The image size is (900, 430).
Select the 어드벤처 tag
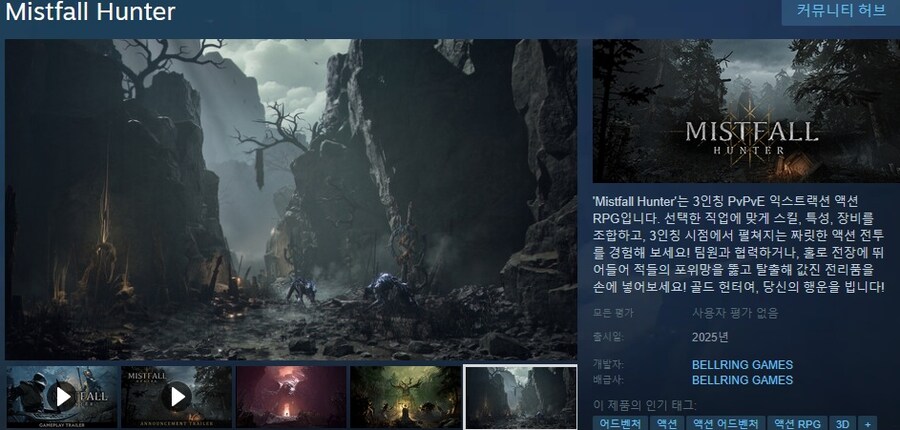pos(620,424)
